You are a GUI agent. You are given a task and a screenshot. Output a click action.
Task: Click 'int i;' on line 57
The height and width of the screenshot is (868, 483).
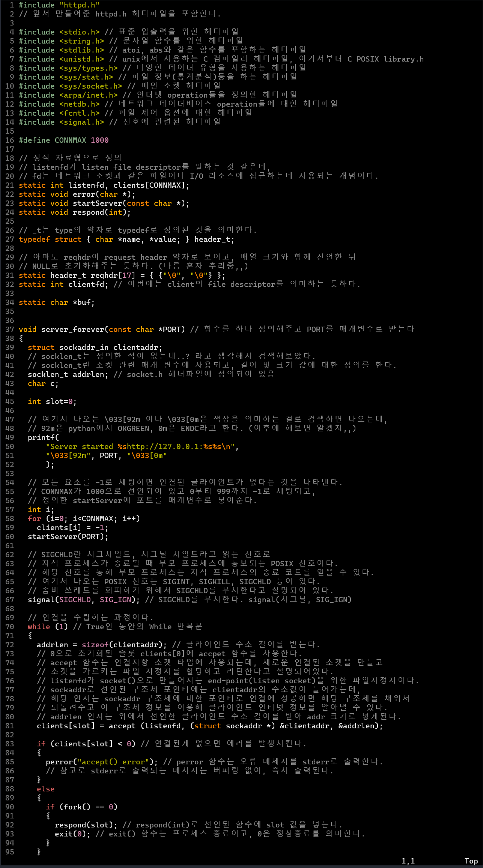(41, 509)
